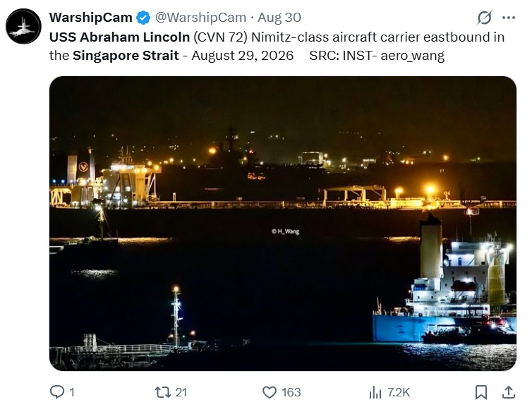Open the Aug 30 post timestamp
532x407 pixels.
pyautogui.click(x=279, y=18)
